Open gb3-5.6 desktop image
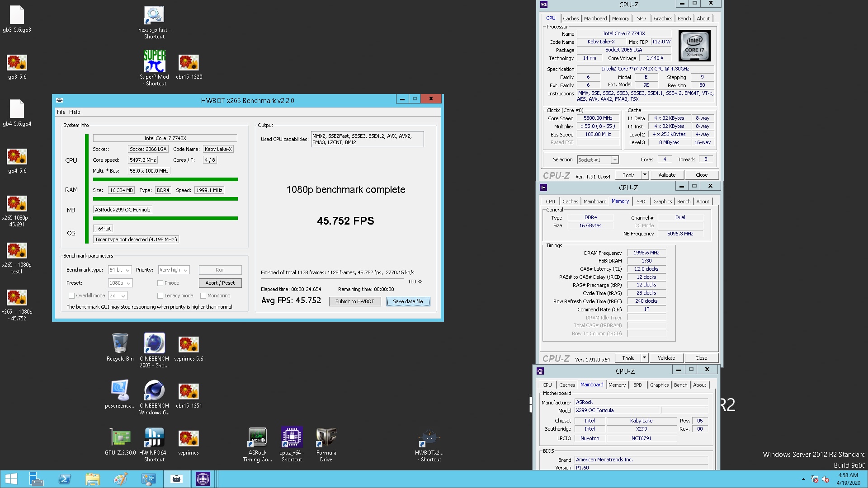Viewport: 868px width, 488px height. tap(17, 67)
